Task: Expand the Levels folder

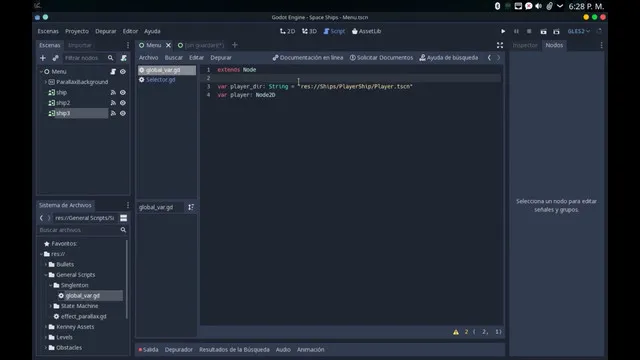Action: coord(46,337)
